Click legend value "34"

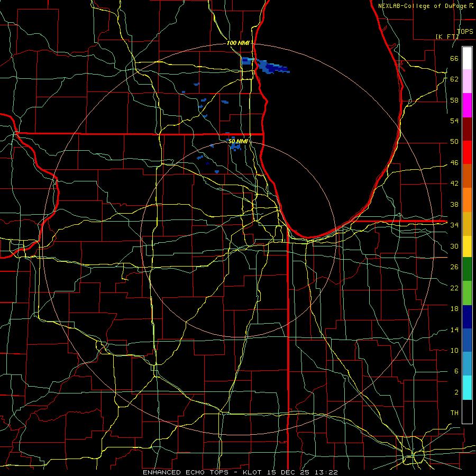coord(454,225)
